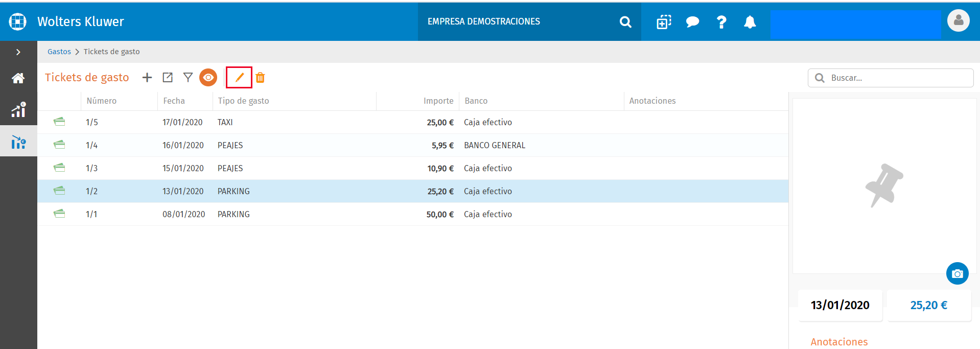This screenshot has height=349, width=980.
Task: Open the camera button to attach photo
Action: pos(957,273)
